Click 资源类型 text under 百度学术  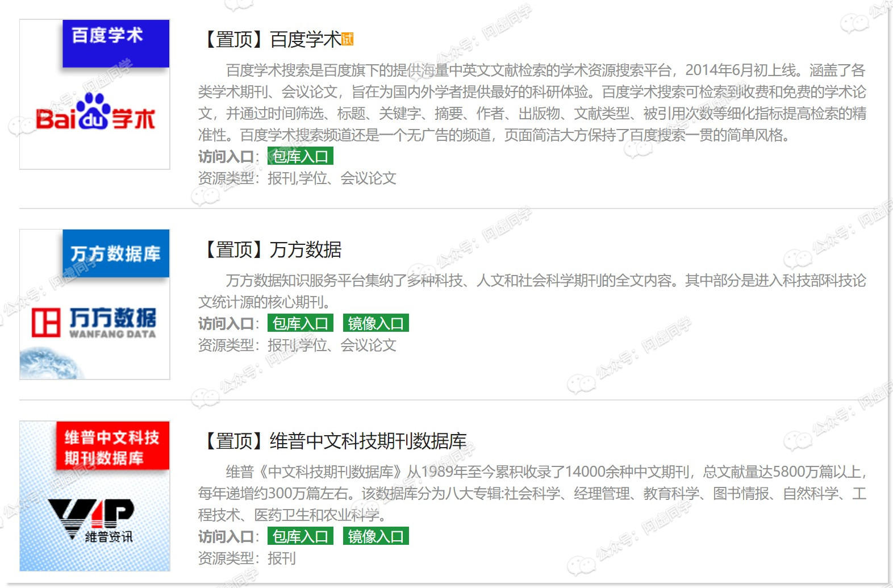(297, 178)
